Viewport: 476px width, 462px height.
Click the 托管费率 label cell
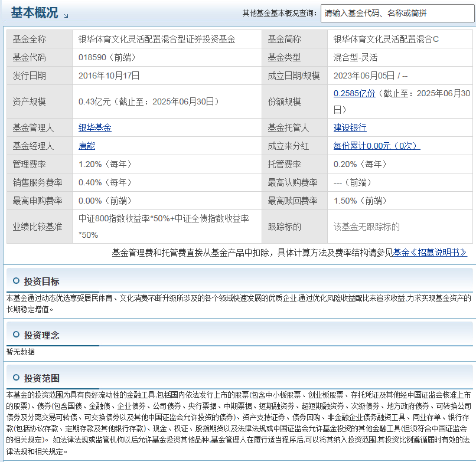click(295, 164)
